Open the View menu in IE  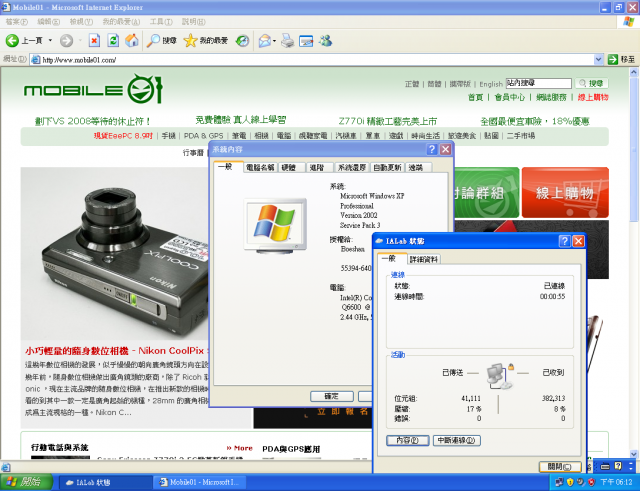(81, 22)
